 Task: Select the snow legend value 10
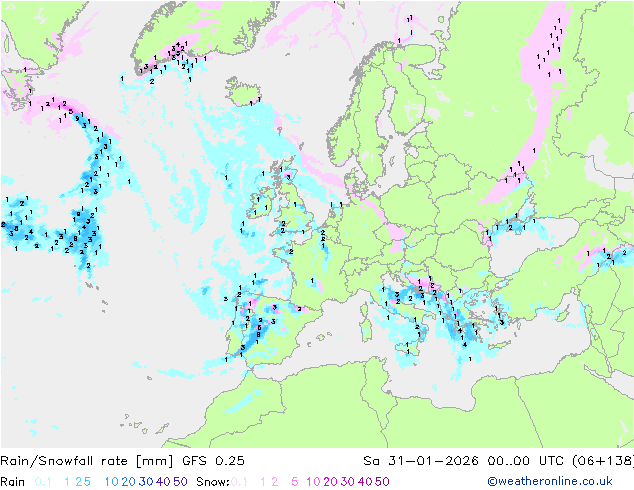pyautogui.click(x=313, y=482)
